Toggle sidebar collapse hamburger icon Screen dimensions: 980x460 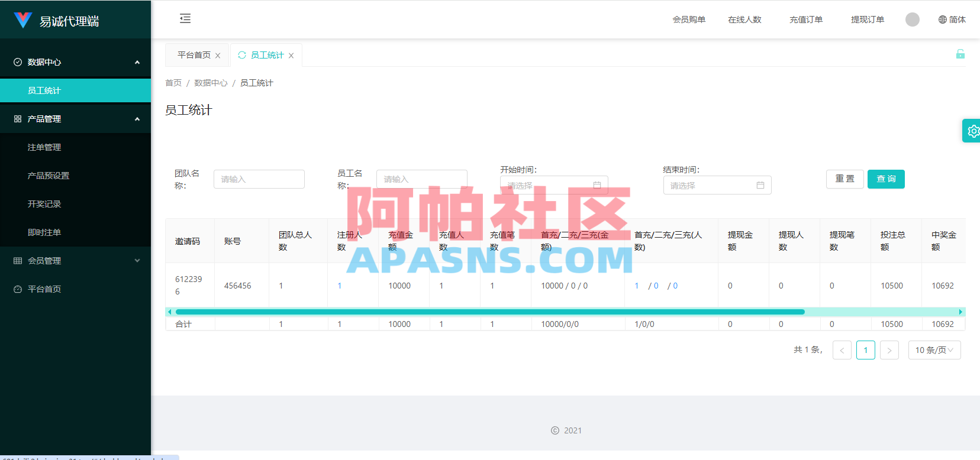tap(185, 18)
